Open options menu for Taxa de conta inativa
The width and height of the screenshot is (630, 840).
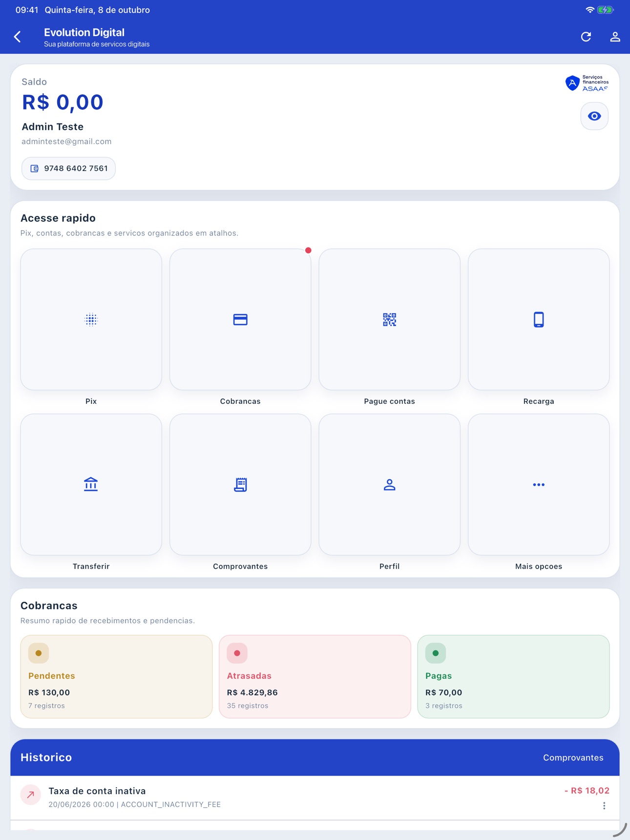click(604, 806)
